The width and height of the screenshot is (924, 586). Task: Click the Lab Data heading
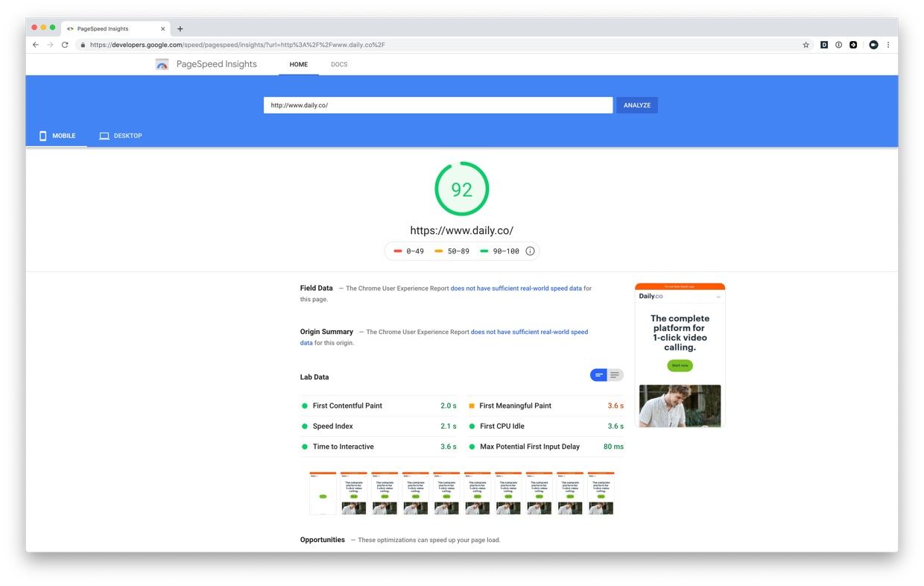[314, 377]
